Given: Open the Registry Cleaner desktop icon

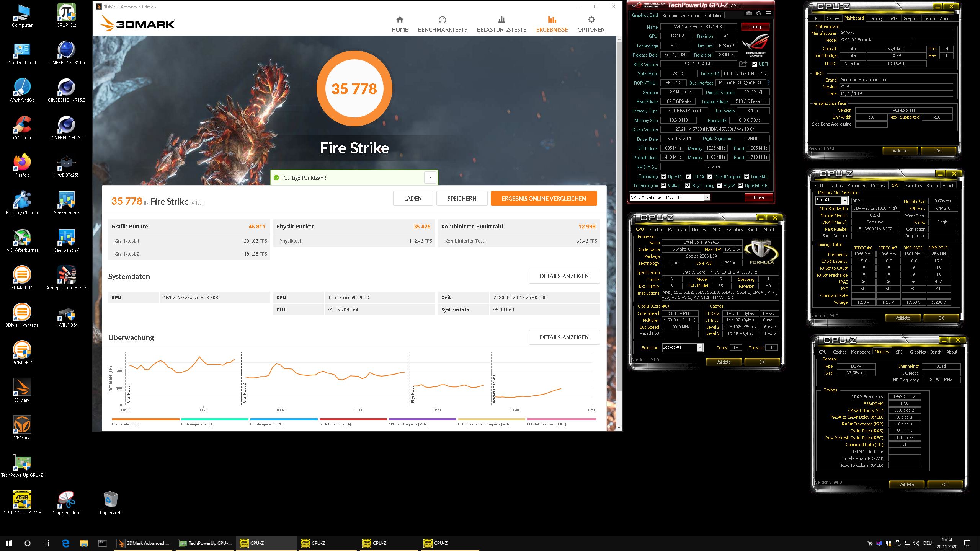Looking at the screenshot, I should (22, 203).
